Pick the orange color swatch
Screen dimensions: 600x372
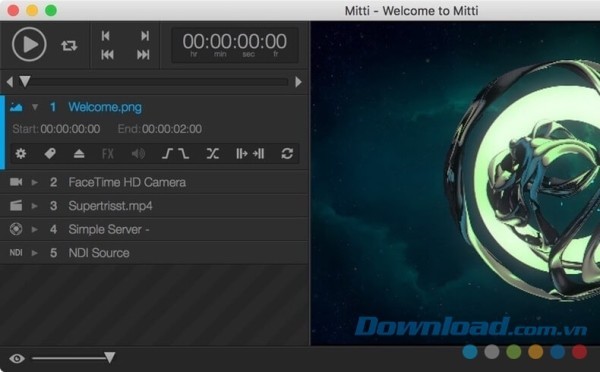(536, 352)
